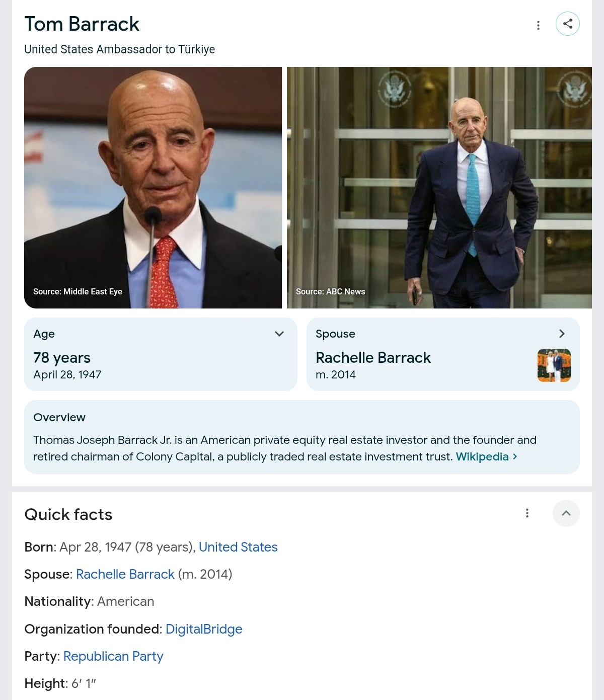Select Rachelle Barrack name in Spouse card

(x=373, y=358)
